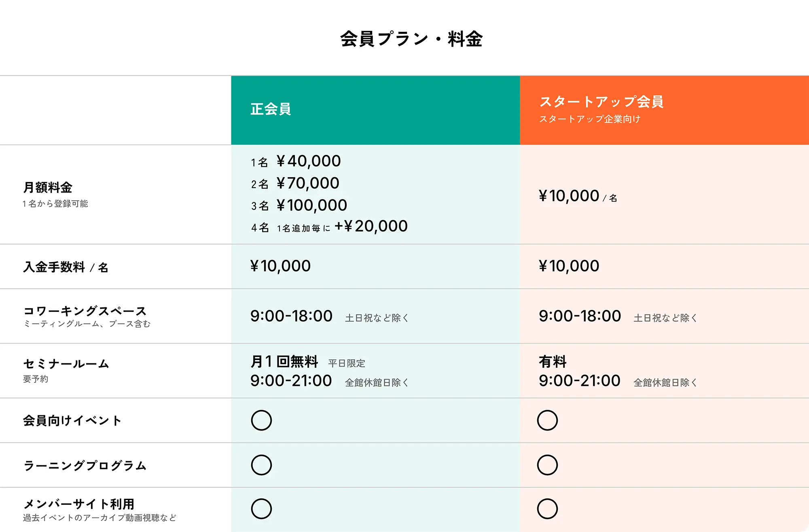Click スタートアップ会員 circle in ラーニングプログラム row
Screen dimensions: 809x532
pyautogui.click(x=547, y=465)
